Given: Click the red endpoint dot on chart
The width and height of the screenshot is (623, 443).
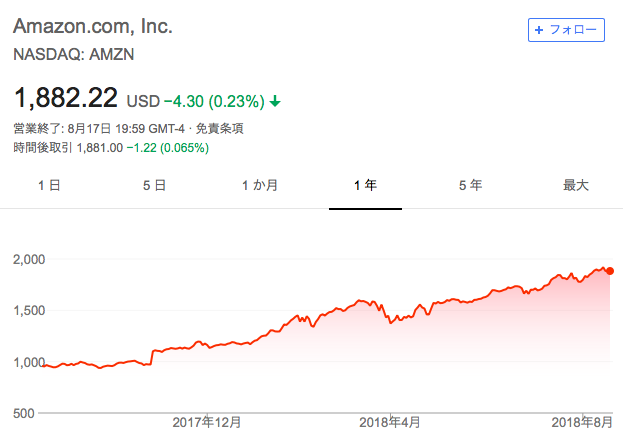Looking at the screenshot, I should [x=610, y=272].
